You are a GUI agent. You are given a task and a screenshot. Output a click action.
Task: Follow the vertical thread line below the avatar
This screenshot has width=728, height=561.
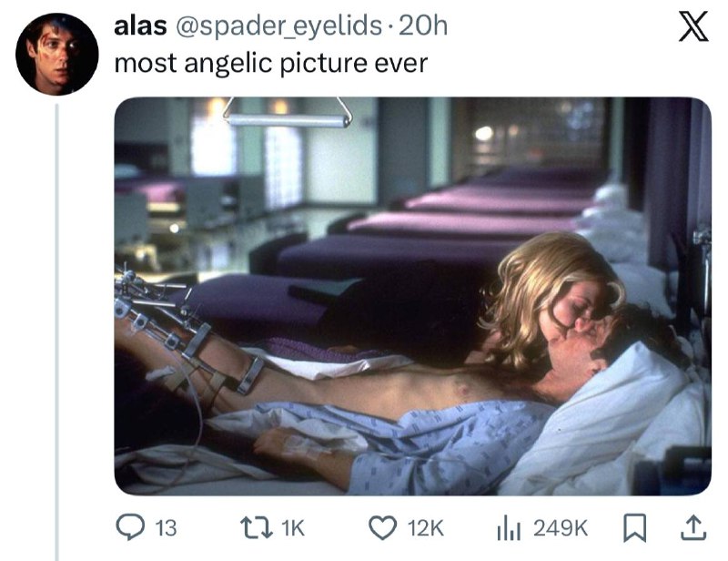tap(57, 331)
